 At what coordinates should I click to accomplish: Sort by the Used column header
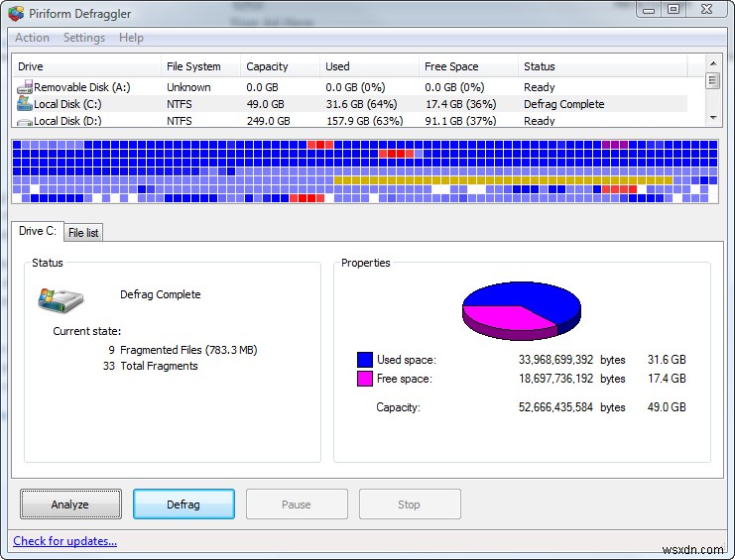[x=369, y=66]
